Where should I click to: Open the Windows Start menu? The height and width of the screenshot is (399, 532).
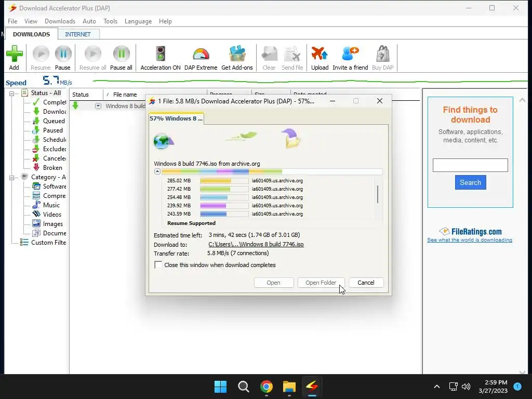220,387
